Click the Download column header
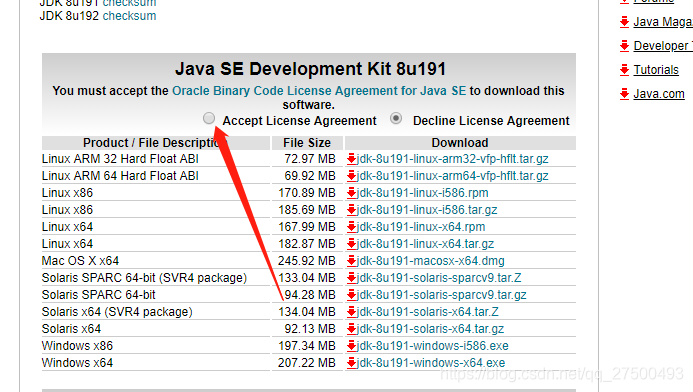Viewport: 693px width, 392px height. coord(460,143)
